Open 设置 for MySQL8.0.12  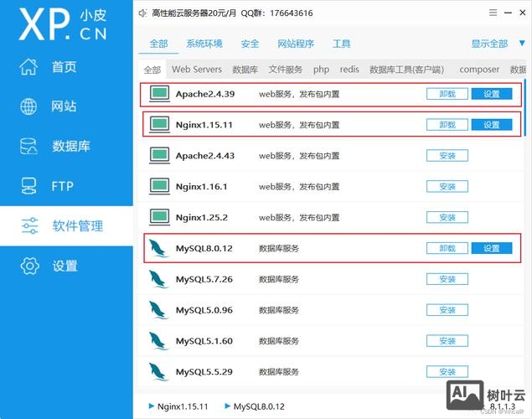pos(492,248)
